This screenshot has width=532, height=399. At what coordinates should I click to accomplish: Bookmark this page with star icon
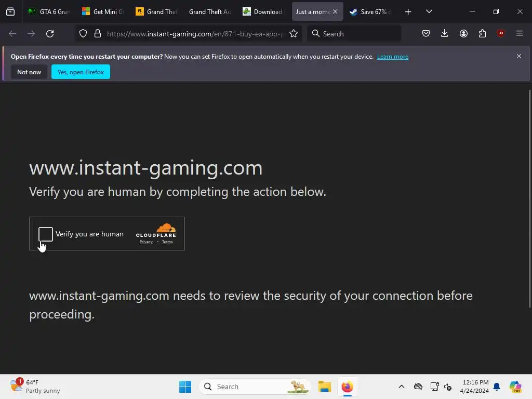click(x=294, y=34)
